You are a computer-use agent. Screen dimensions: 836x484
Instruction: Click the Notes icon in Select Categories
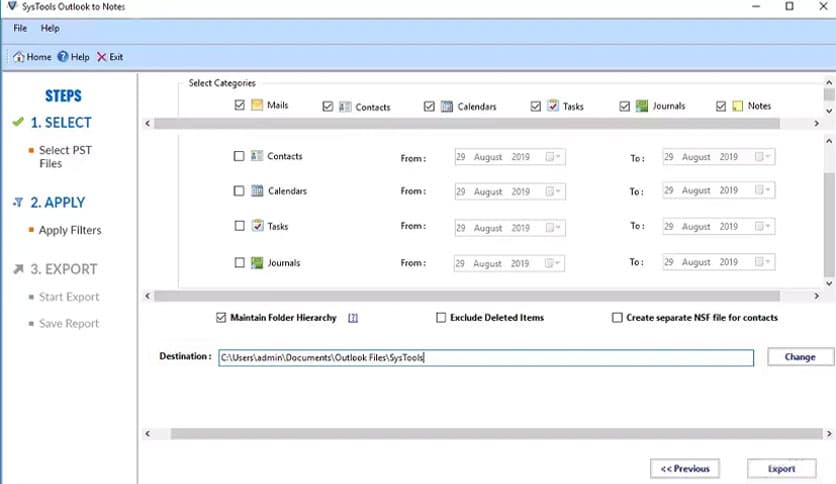point(737,106)
